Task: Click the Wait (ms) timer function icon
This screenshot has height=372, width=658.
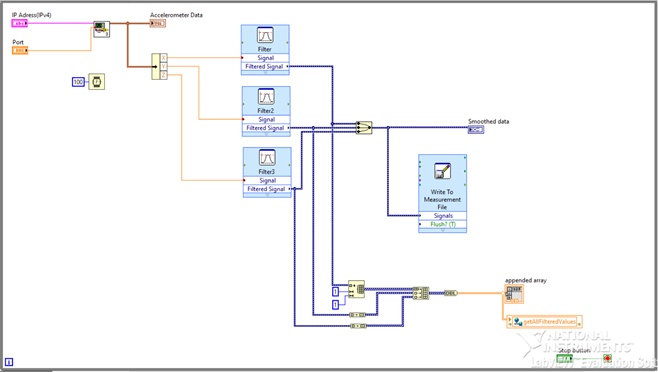Action: point(97,82)
